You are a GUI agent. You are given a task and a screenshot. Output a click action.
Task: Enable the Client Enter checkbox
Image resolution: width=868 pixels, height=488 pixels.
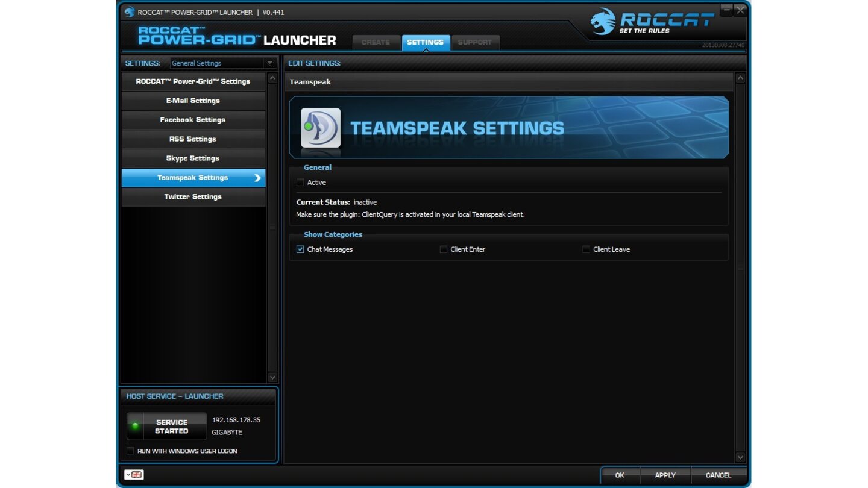pos(444,249)
